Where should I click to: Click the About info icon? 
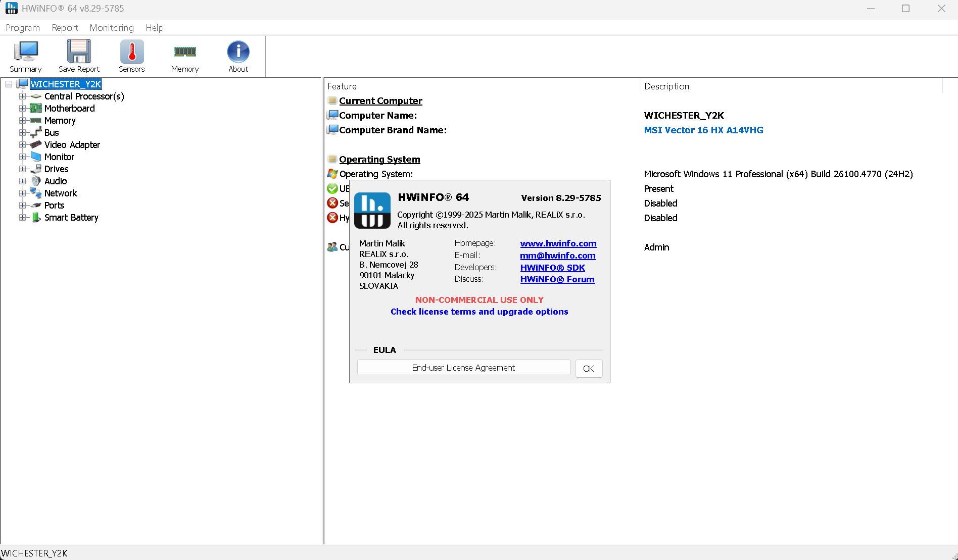coord(238,52)
